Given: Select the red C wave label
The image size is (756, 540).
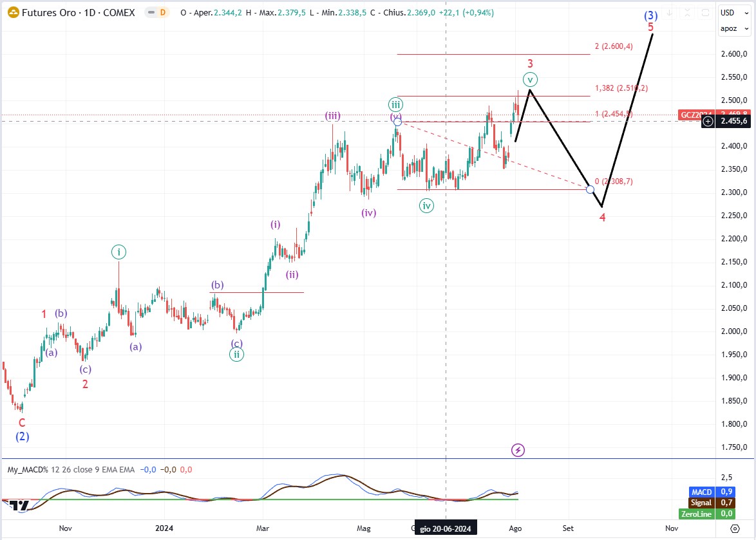Looking at the screenshot, I should coord(22,423).
